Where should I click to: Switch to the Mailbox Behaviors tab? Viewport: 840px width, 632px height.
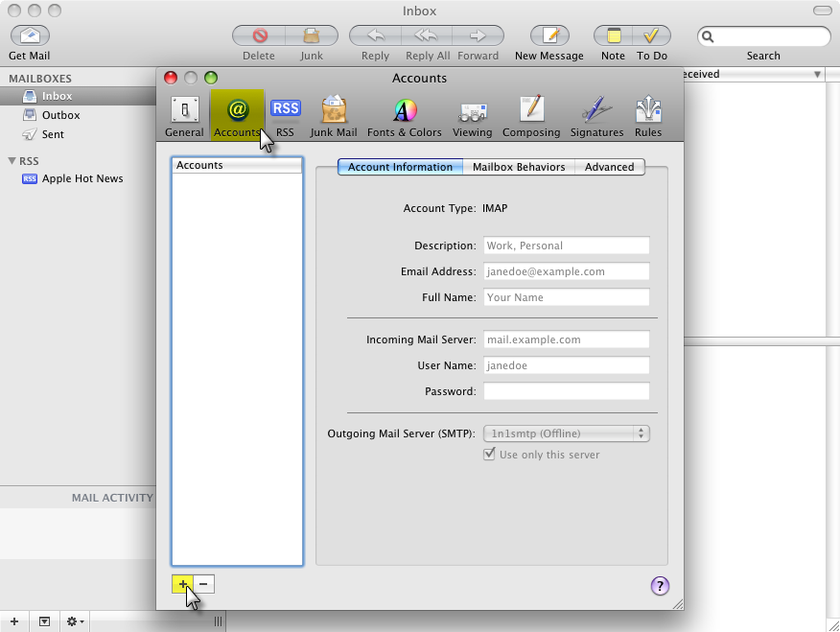519,167
